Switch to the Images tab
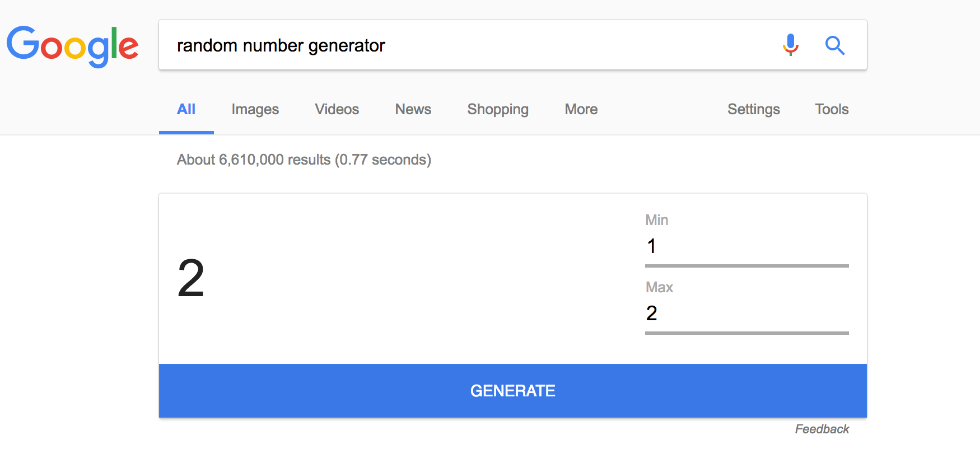The height and width of the screenshot is (449, 980). click(x=255, y=109)
